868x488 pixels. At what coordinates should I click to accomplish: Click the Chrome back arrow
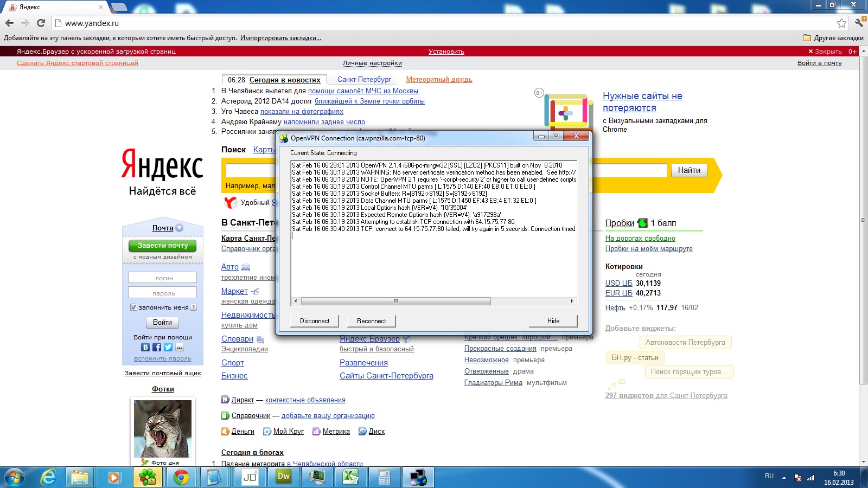point(9,23)
